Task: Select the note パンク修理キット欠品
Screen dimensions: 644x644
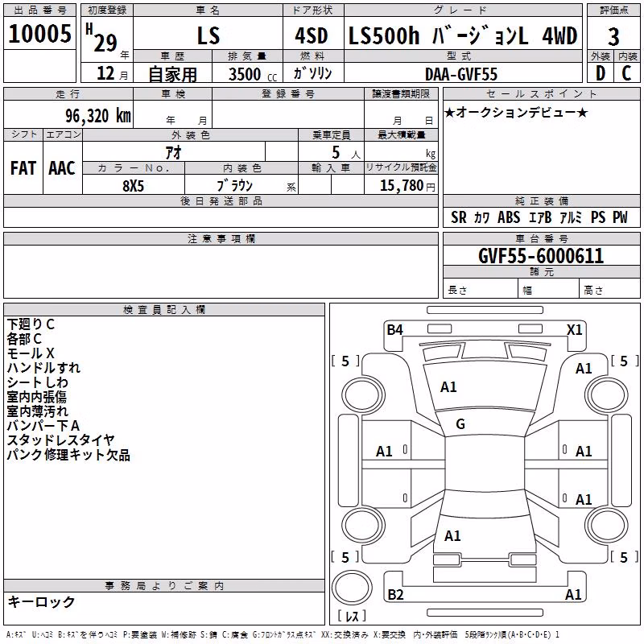Action: tap(68, 455)
